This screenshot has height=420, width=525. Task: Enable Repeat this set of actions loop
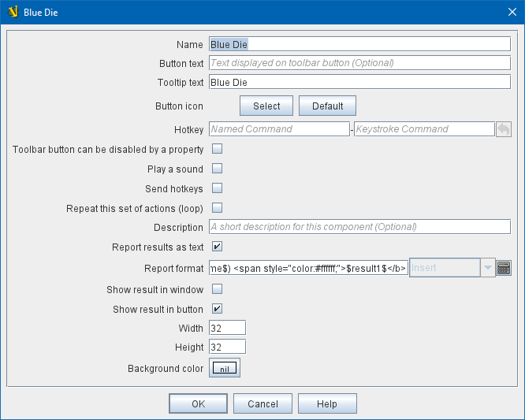coord(217,208)
